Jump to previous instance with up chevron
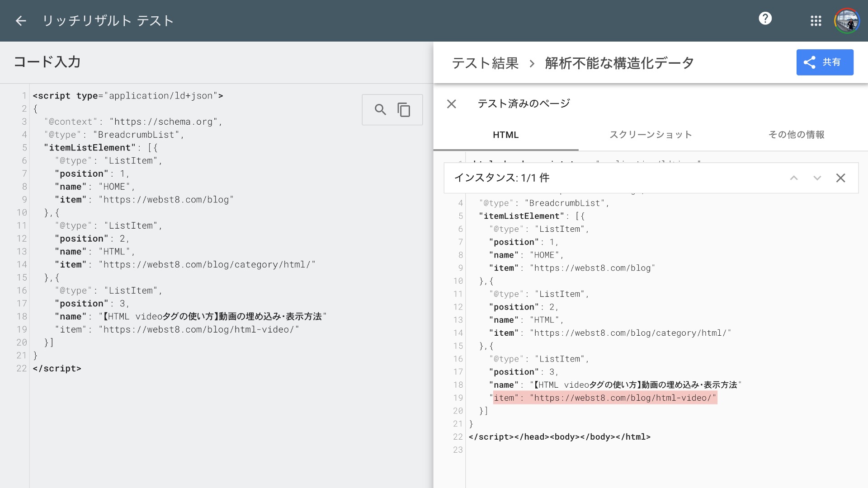Image resolution: width=868 pixels, height=488 pixels. [794, 178]
